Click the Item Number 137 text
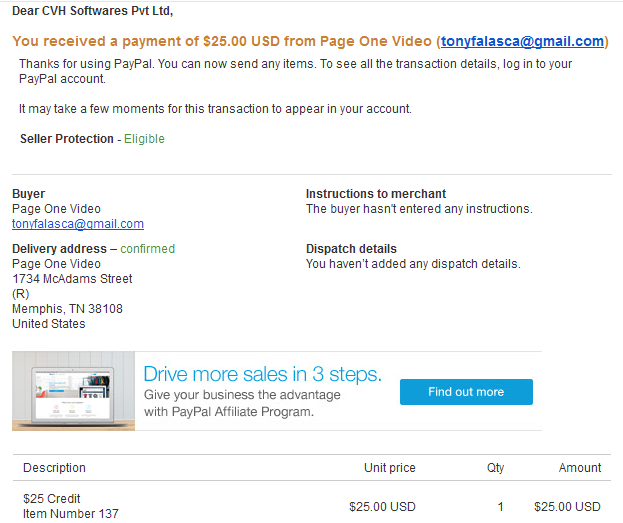Viewport: 623px width, 523px height. tap(71, 513)
